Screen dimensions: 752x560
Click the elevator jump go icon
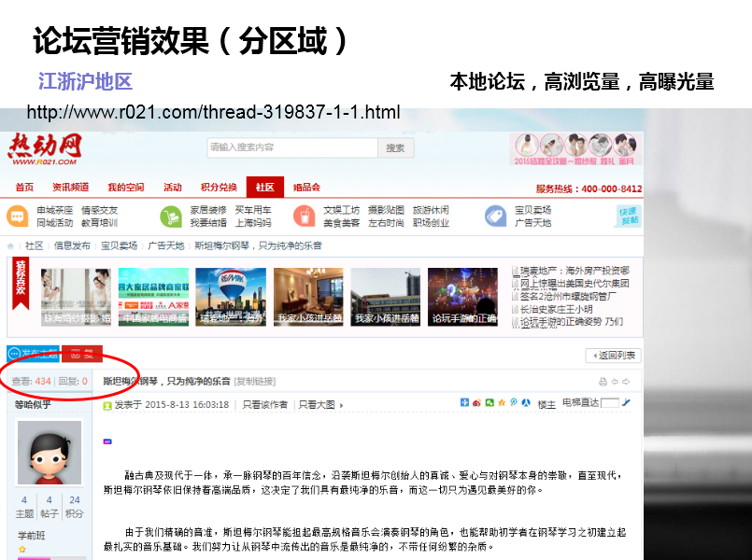coord(626,403)
